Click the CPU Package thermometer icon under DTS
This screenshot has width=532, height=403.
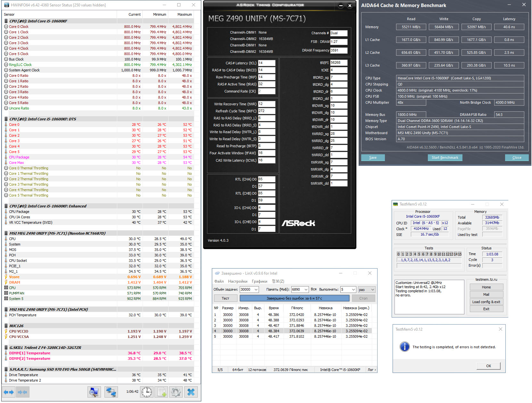coord(6,157)
